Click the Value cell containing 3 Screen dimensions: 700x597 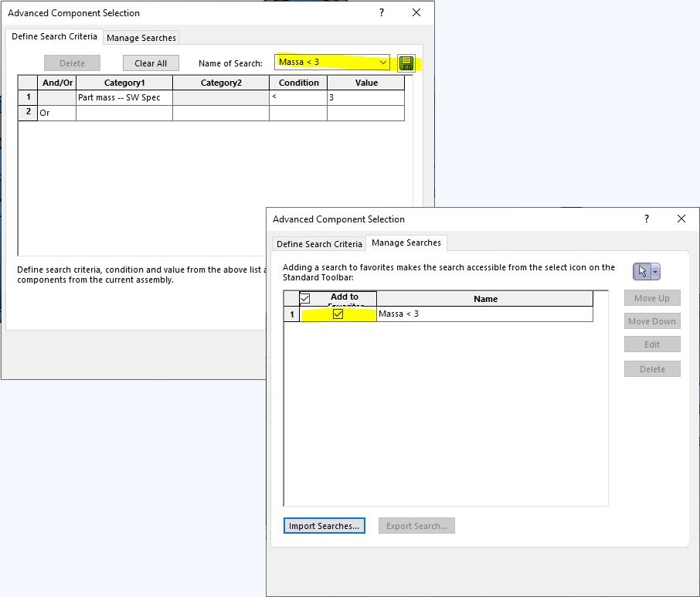click(x=365, y=98)
